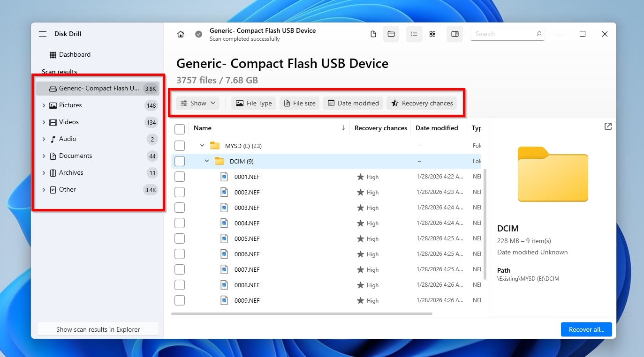
Task: Tick the checkbox next to DCIM folder
Action: [179, 161]
